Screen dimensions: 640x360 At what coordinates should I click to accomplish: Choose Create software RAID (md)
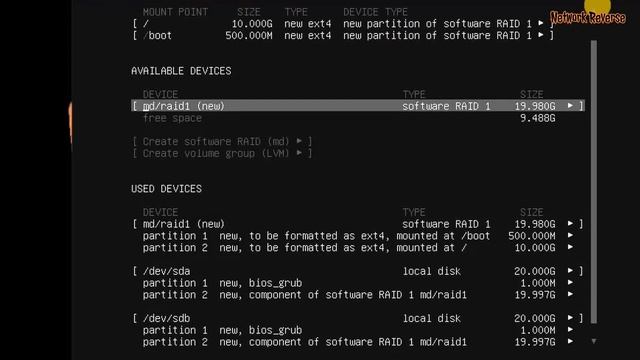[x=222, y=142]
